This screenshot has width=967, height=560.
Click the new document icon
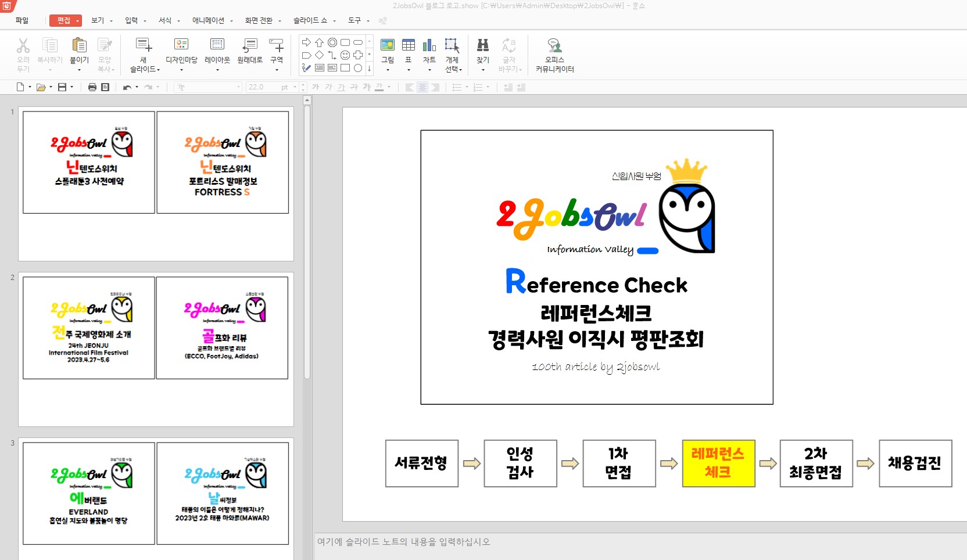pos(20,87)
